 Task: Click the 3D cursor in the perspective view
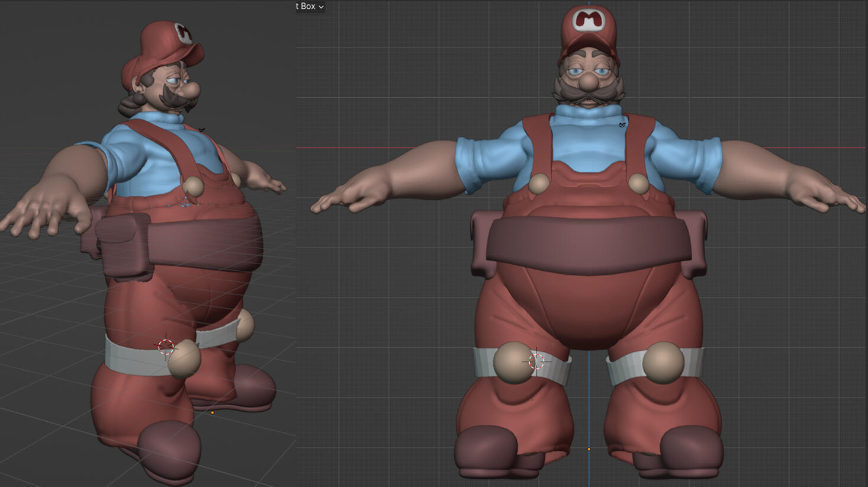tap(166, 346)
